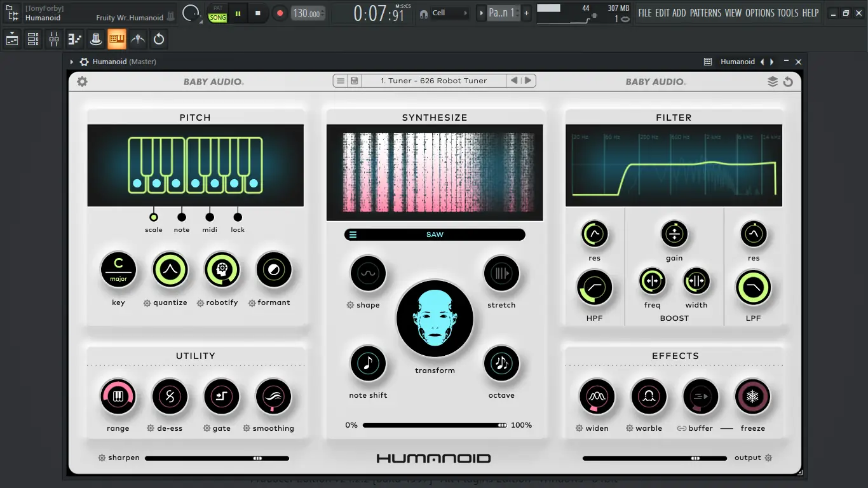Click the transform robot face button

435,319
